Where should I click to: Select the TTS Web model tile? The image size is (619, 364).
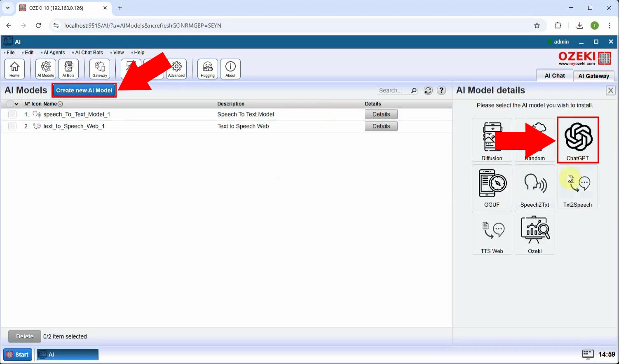click(x=492, y=233)
